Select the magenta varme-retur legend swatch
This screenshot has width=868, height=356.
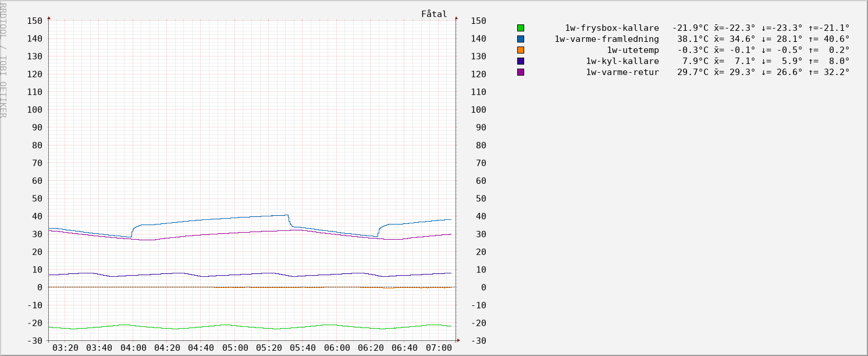[521, 72]
